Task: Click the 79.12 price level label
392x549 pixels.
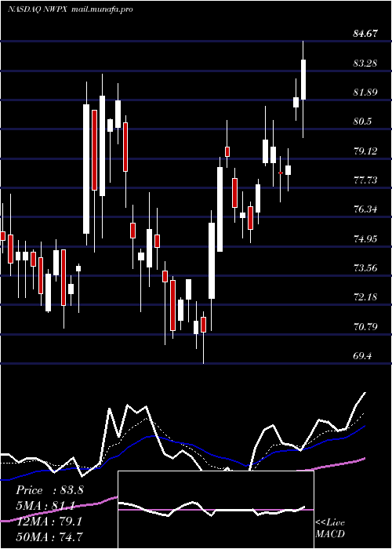Action: 365,151
